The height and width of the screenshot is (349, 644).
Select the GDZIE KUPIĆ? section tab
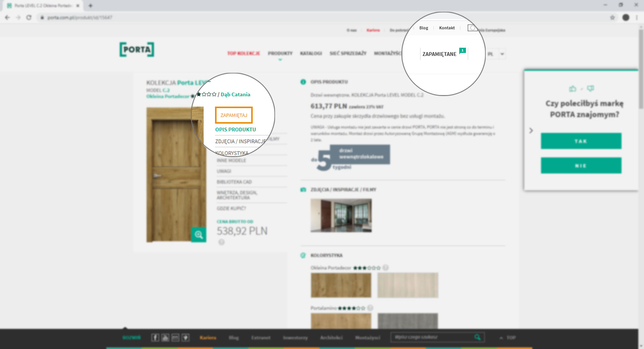(231, 208)
